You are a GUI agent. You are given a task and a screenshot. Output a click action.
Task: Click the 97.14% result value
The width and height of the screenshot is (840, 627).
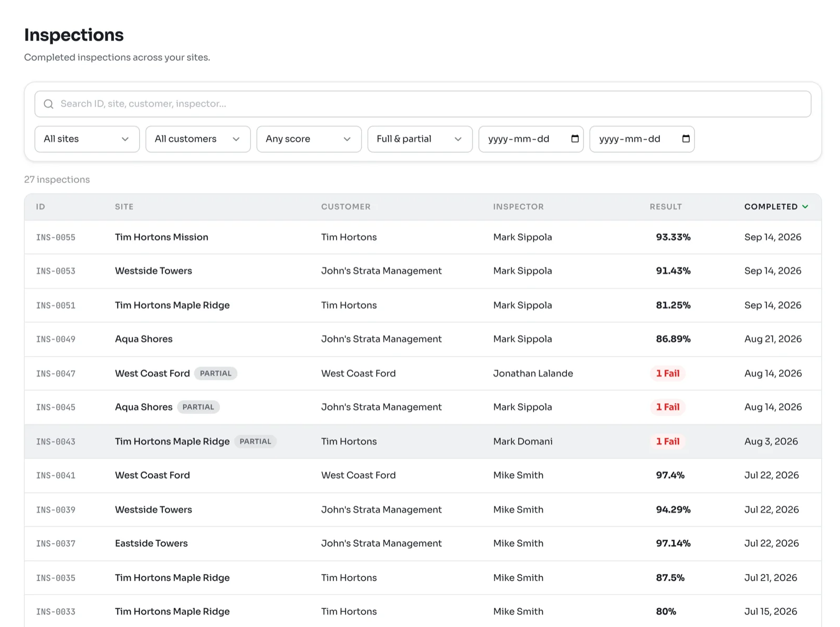click(x=673, y=544)
